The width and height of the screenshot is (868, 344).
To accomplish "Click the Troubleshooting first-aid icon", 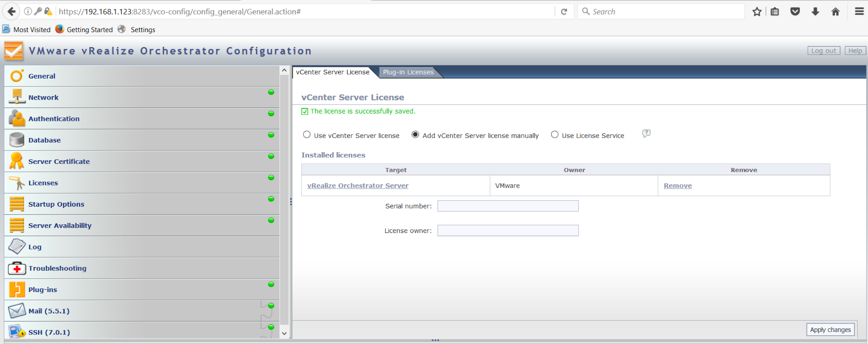I will click(x=17, y=268).
